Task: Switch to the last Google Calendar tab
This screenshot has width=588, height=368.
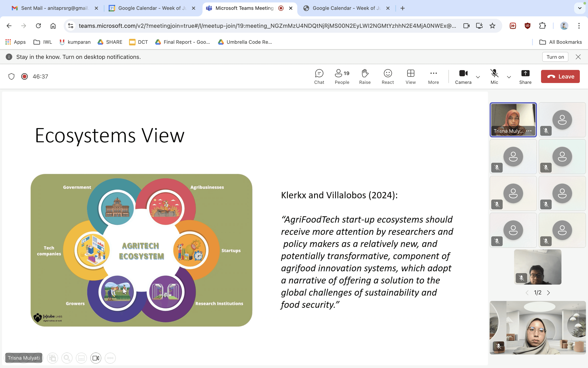Action: pos(346,8)
